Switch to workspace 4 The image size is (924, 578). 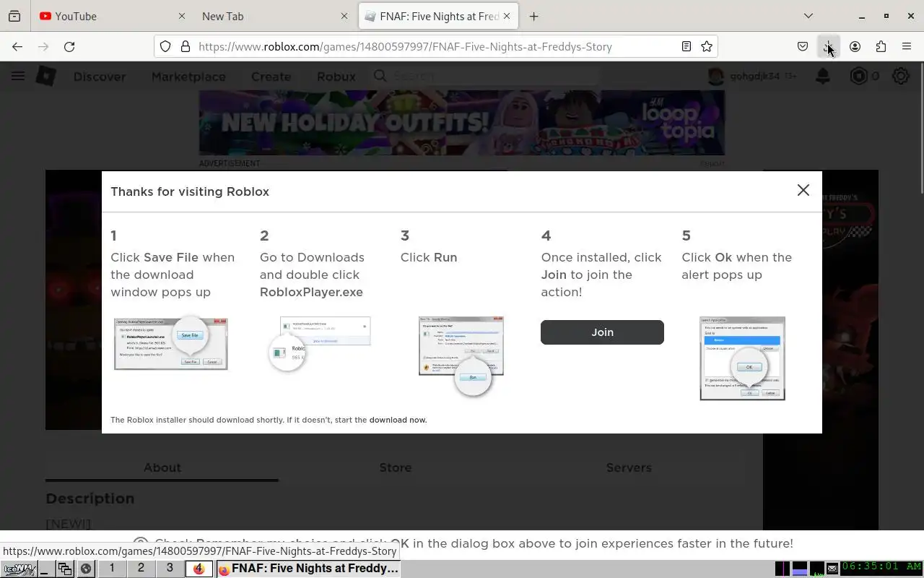point(199,569)
